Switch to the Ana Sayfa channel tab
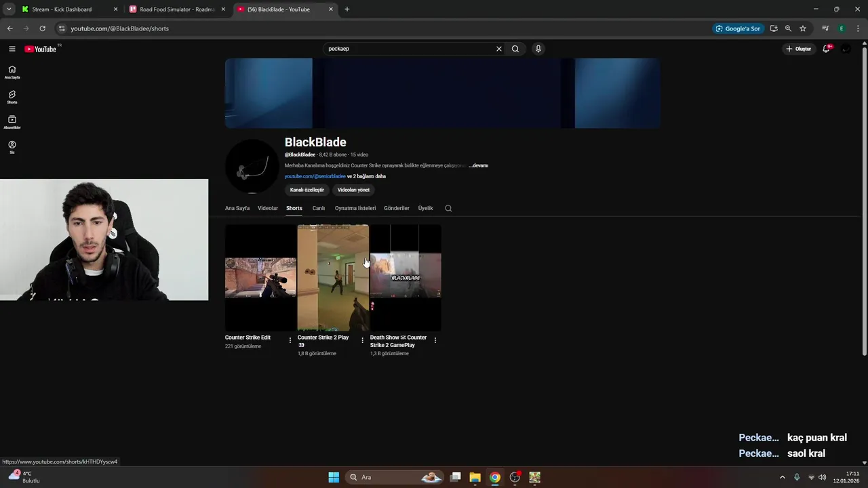This screenshot has height=488, width=868. point(237,208)
